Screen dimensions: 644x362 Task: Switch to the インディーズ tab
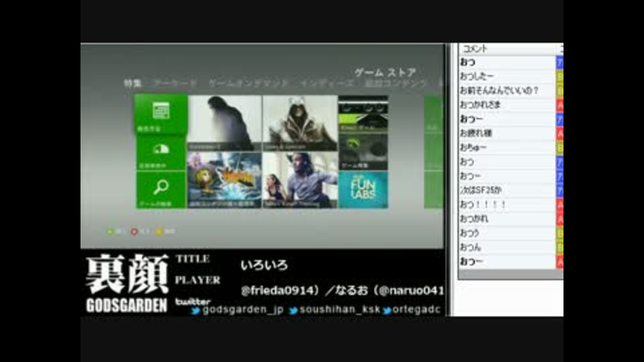click(327, 83)
